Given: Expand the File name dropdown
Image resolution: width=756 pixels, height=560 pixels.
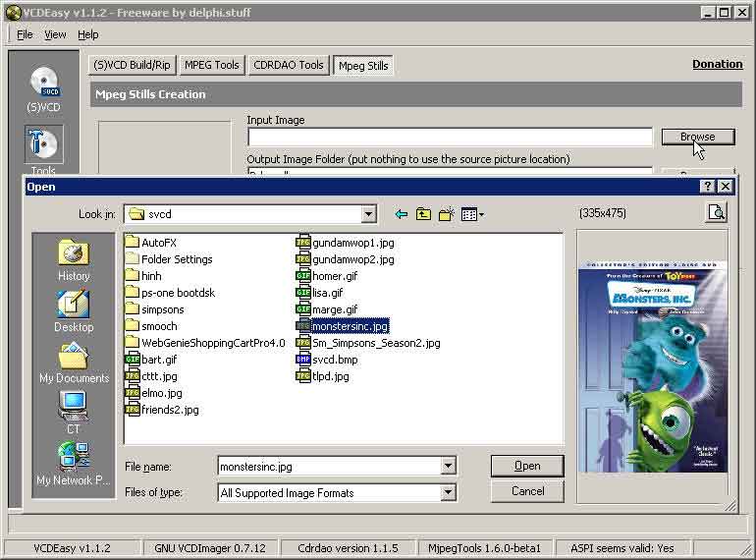Looking at the screenshot, I should 448,467.
